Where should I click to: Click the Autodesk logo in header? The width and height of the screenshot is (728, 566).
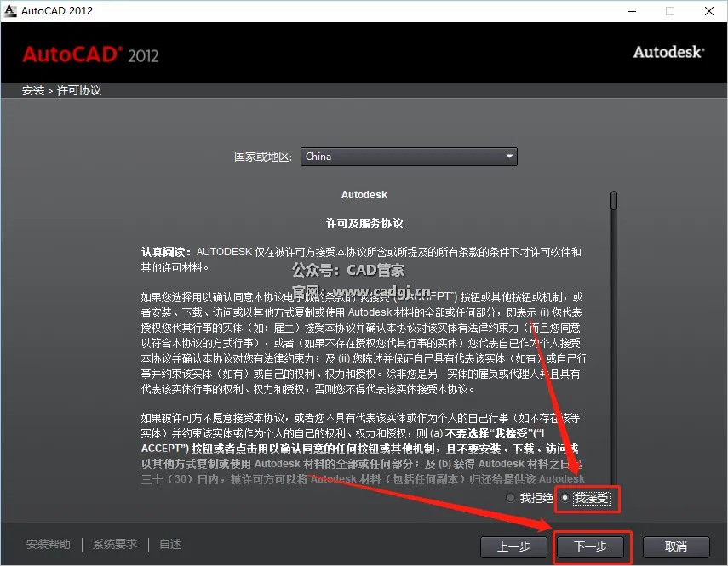coord(669,52)
